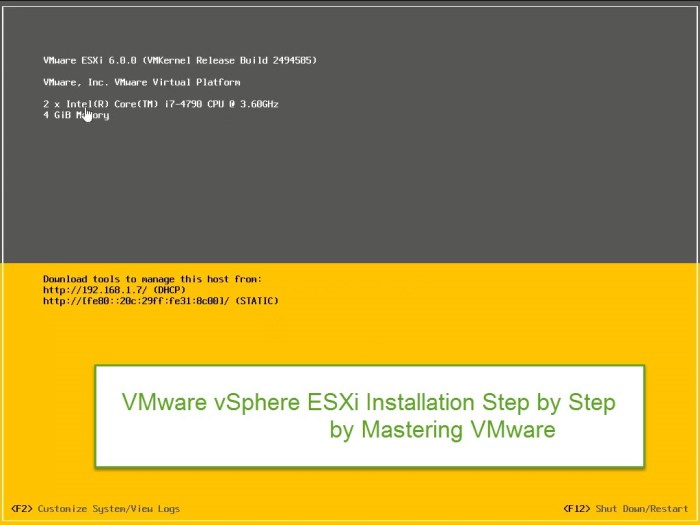
Task: Click the 'Download tools to manage this host' text
Action: click(x=152, y=279)
